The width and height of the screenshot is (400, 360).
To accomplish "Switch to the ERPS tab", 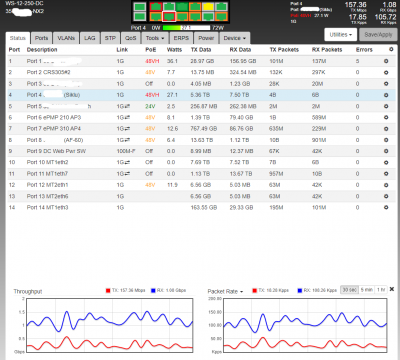I will 181,38.
